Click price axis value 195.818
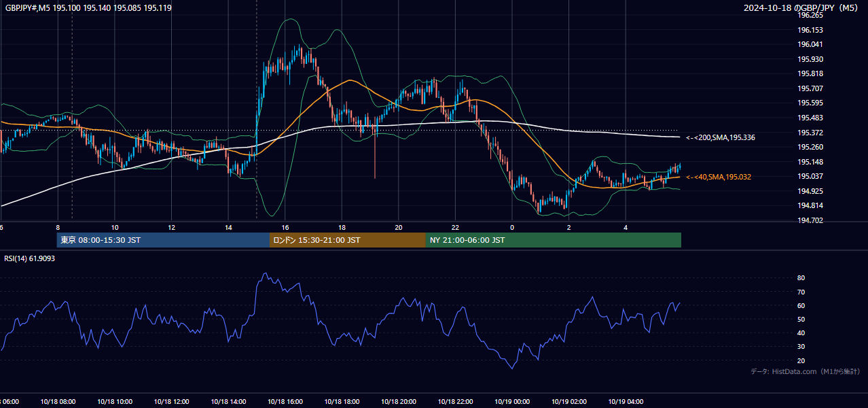 810,73
